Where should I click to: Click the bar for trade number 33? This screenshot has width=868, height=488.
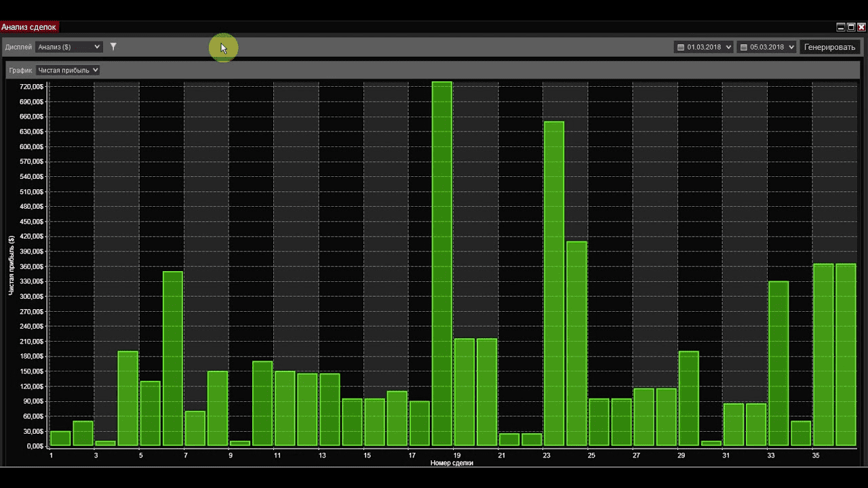tap(778, 363)
